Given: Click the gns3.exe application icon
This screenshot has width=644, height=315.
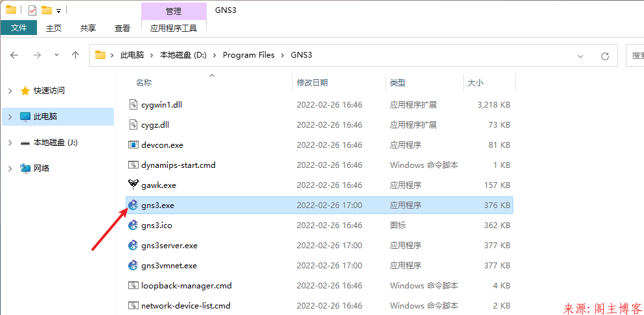Looking at the screenshot, I should [133, 205].
